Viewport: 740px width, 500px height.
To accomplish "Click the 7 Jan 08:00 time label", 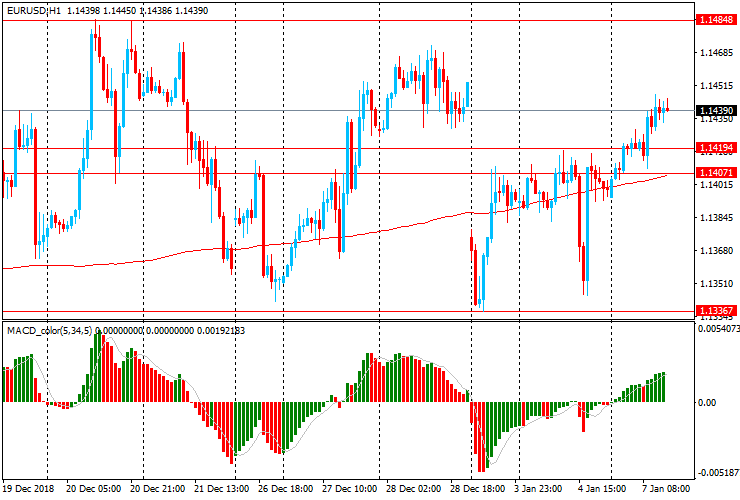I will [666, 489].
